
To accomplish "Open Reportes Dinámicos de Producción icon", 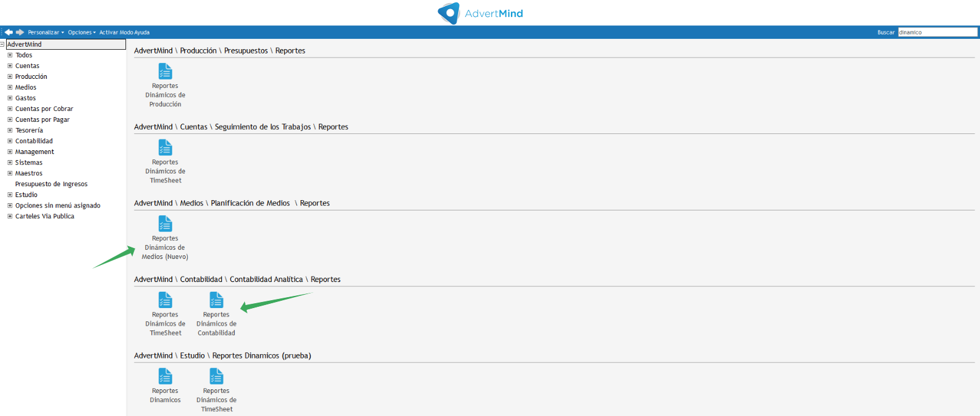I will click(x=165, y=72).
